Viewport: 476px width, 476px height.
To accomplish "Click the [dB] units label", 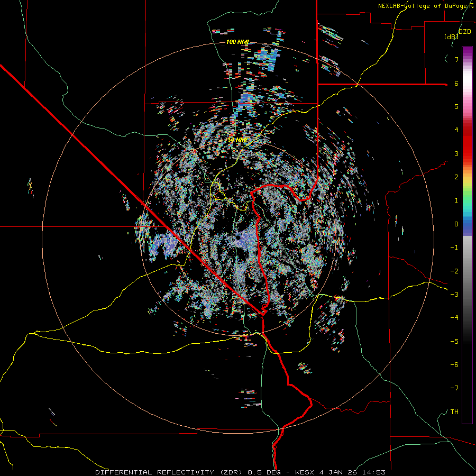I will 451,37.
